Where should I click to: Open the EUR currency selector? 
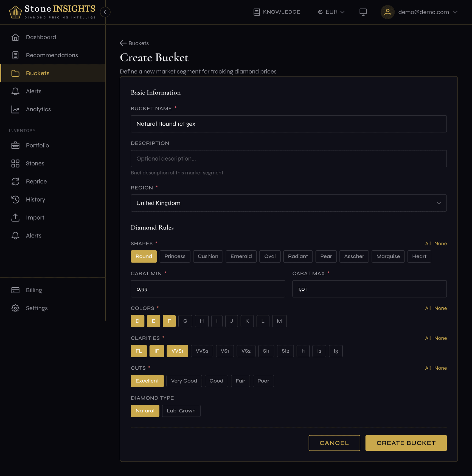click(x=331, y=12)
